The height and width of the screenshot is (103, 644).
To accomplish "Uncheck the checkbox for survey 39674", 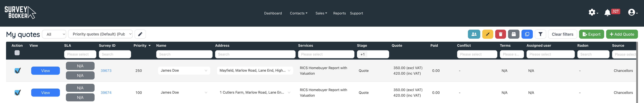I will point(17,93).
